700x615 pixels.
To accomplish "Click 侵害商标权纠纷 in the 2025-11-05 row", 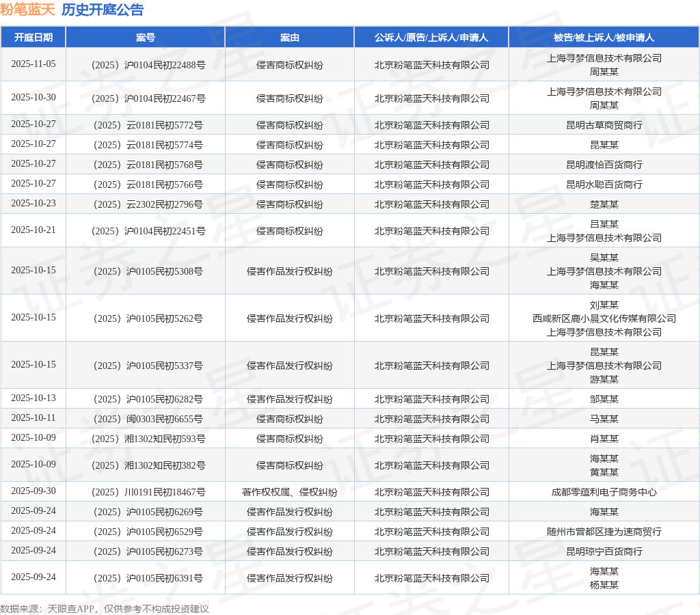I will point(290,65).
